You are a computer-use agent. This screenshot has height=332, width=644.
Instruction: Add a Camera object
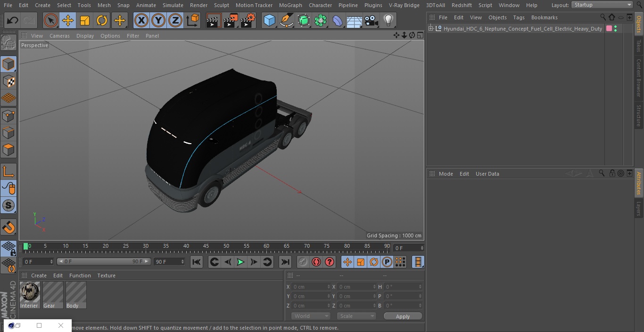pyautogui.click(x=371, y=20)
